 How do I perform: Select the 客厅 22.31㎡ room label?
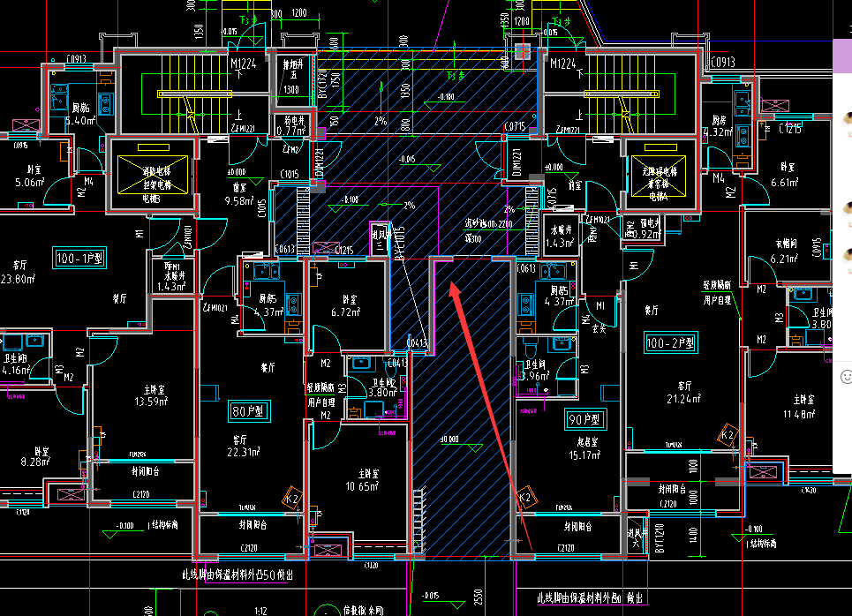tap(244, 446)
